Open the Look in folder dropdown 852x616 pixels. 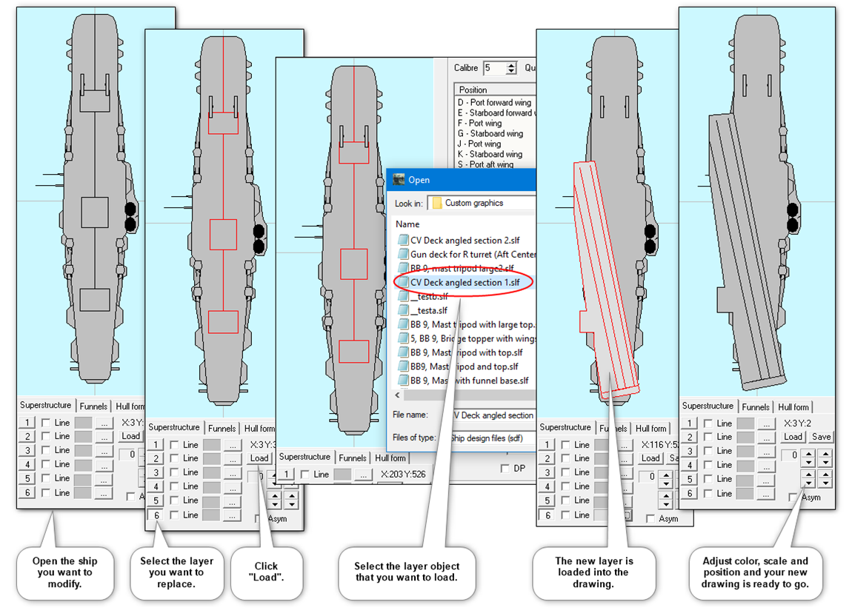click(482, 203)
